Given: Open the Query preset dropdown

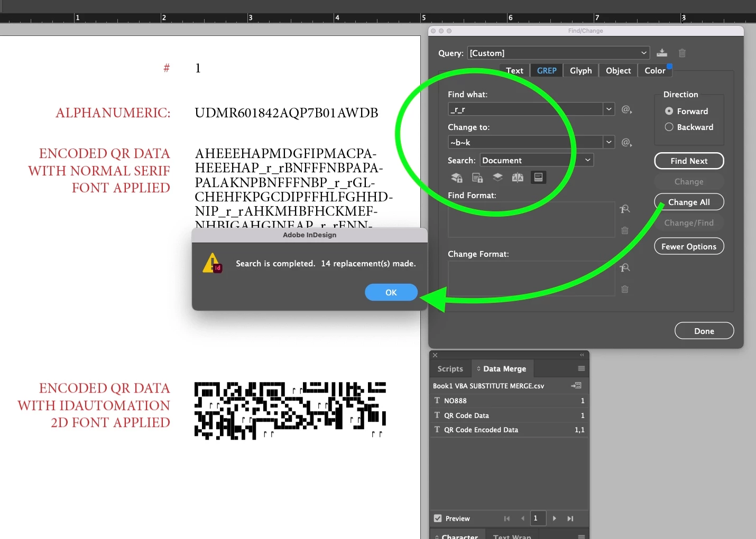Looking at the screenshot, I should [x=558, y=53].
